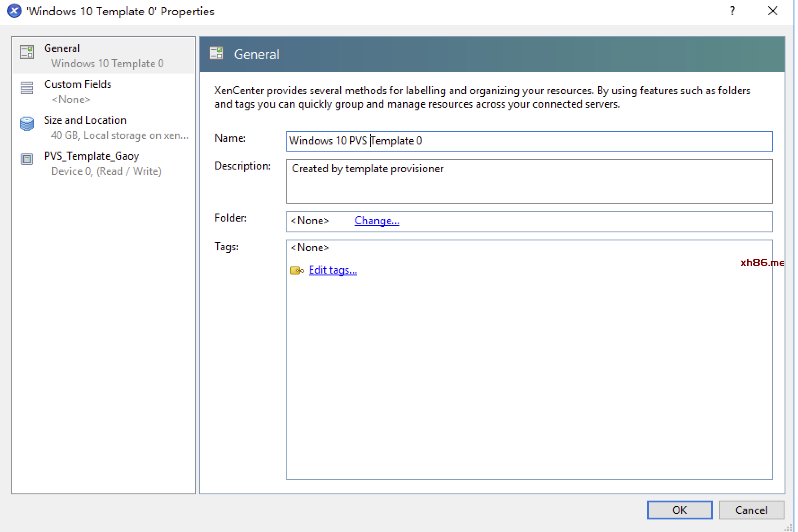
Task: Click inside the Description text box
Action: click(529, 181)
